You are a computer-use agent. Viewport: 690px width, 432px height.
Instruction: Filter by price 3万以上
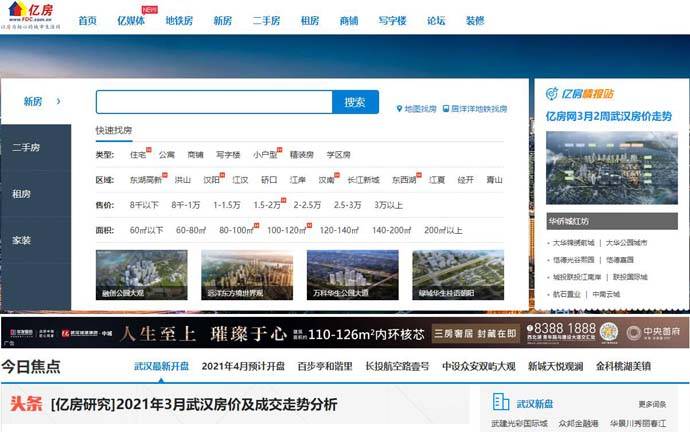coord(389,205)
